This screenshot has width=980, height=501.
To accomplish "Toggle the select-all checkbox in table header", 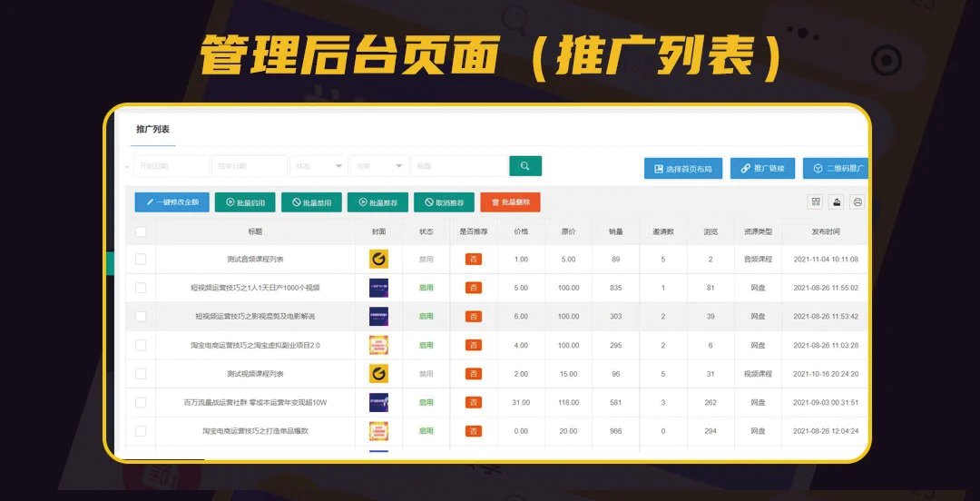I will pos(141,231).
